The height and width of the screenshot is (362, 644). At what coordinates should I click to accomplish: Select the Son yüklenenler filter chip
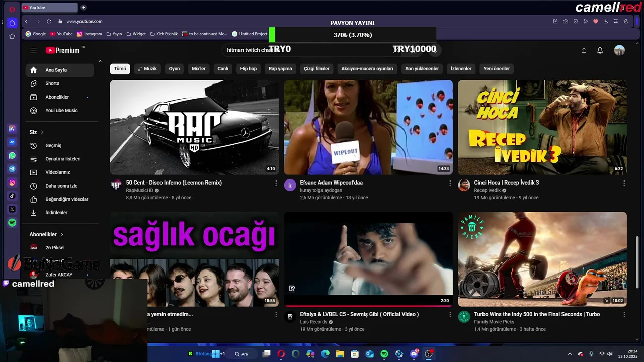point(422,69)
